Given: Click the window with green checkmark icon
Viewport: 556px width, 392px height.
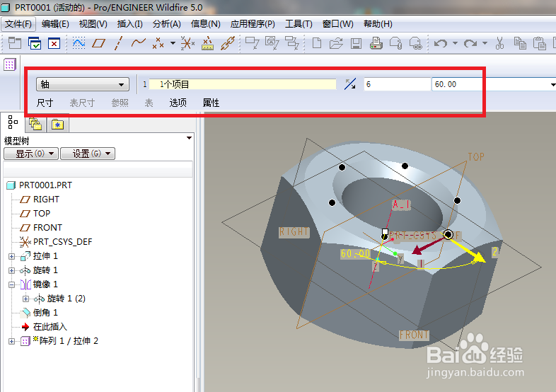Looking at the screenshot, I should [x=35, y=43].
